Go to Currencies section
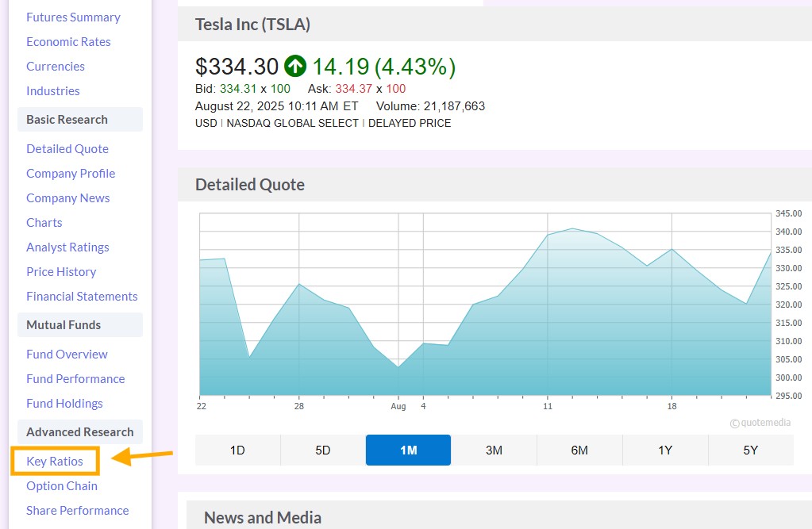The width and height of the screenshot is (812, 529). point(56,67)
